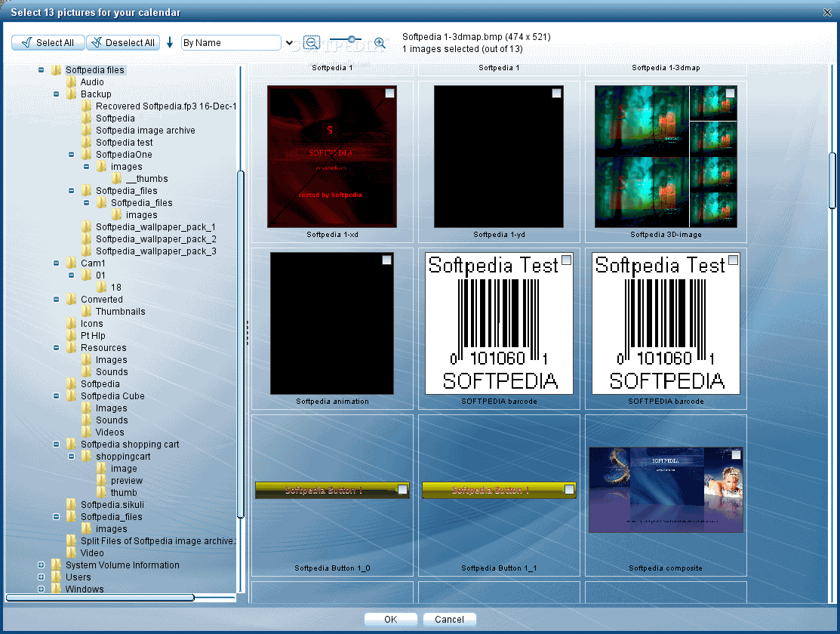Click the Softpedia.sikuli folder icon
The image size is (840, 634).
pos(71,504)
